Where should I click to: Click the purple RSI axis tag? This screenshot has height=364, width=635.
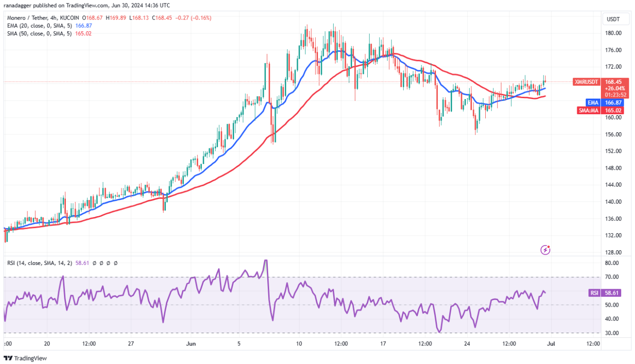pos(594,293)
